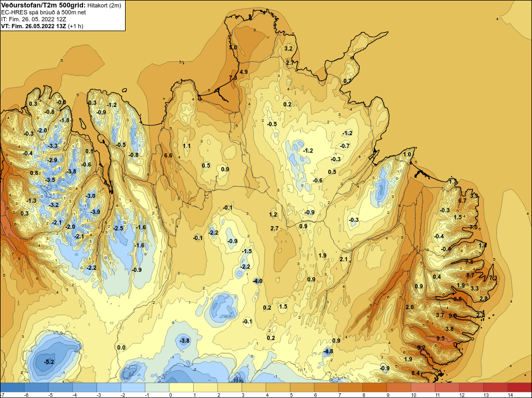Click the "-5.2" temperature value on the glacier
This screenshot has width=532, height=398.
click(49, 362)
